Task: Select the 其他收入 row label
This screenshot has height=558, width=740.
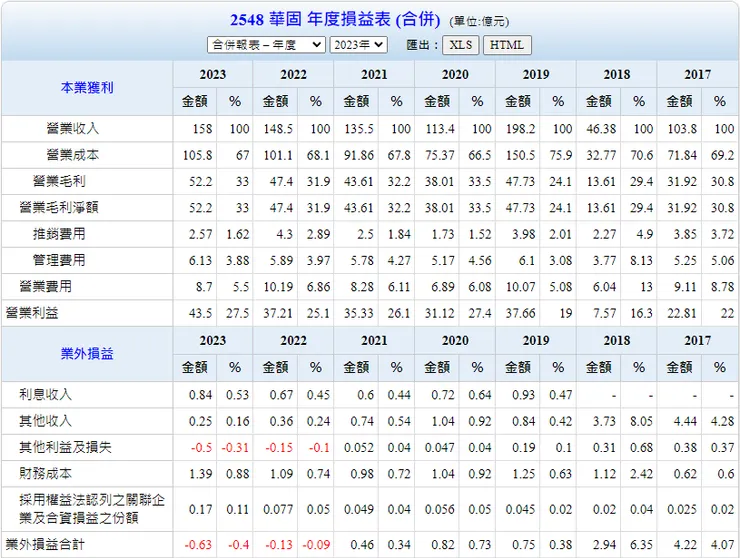Action: point(45,421)
